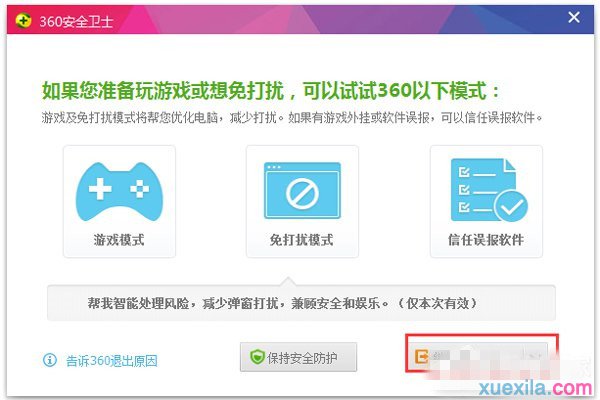The width and height of the screenshot is (600, 400).
Task: Open the 信任误报软件 checklist card
Action: click(486, 201)
